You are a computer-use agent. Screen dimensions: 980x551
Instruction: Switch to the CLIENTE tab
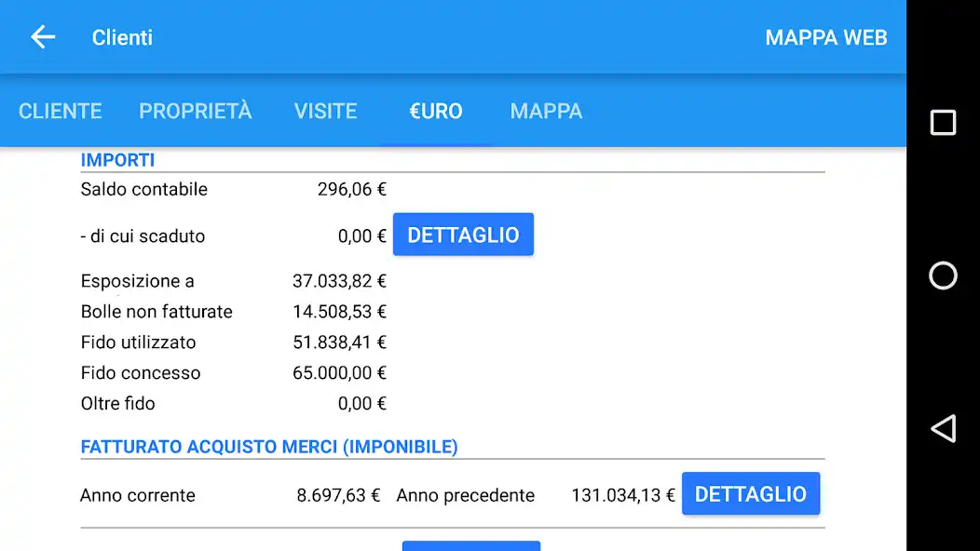pos(60,111)
